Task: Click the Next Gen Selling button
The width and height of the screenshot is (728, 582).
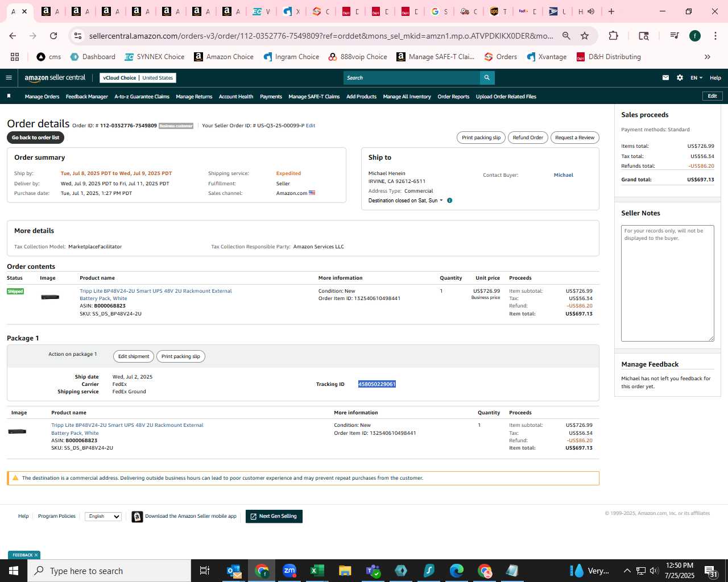Action: coord(274,516)
